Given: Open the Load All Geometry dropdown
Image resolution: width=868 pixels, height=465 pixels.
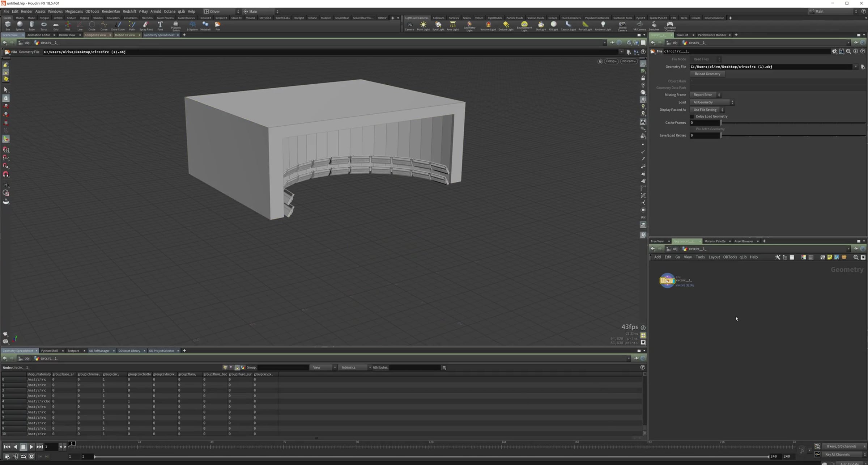Looking at the screenshot, I should [x=712, y=102].
